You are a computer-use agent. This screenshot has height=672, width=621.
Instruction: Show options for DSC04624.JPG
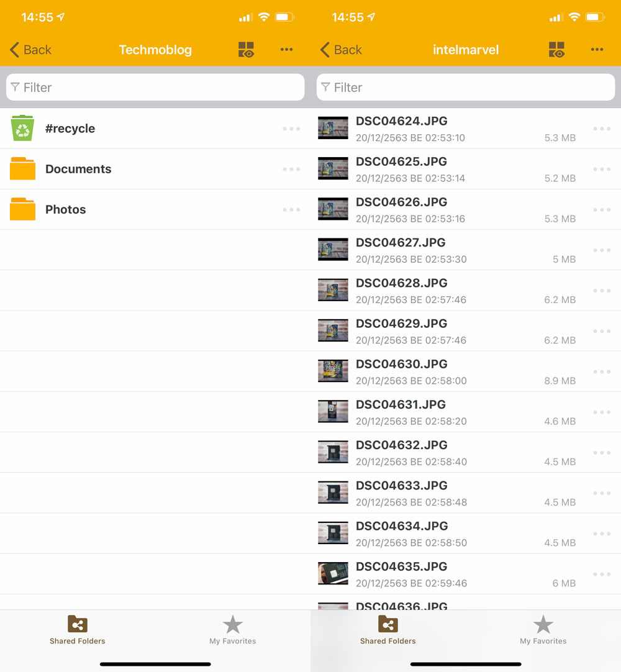[x=602, y=129]
